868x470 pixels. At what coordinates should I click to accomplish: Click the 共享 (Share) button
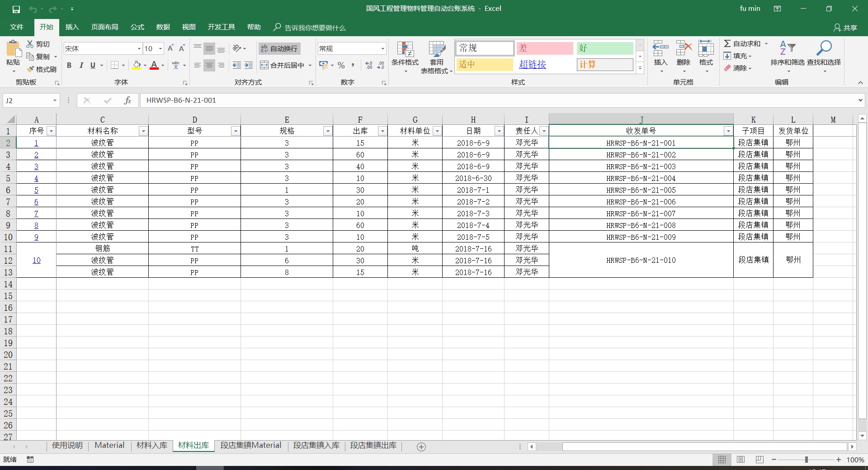click(845, 28)
